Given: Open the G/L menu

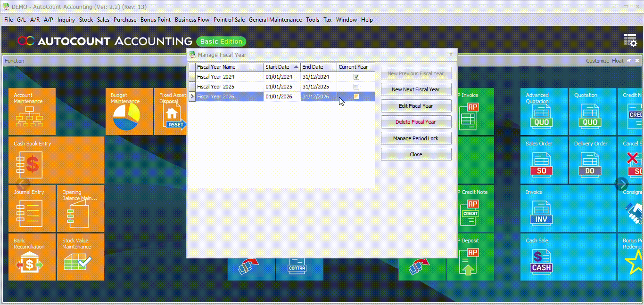Looking at the screenshot, I should tap(21, 20).
